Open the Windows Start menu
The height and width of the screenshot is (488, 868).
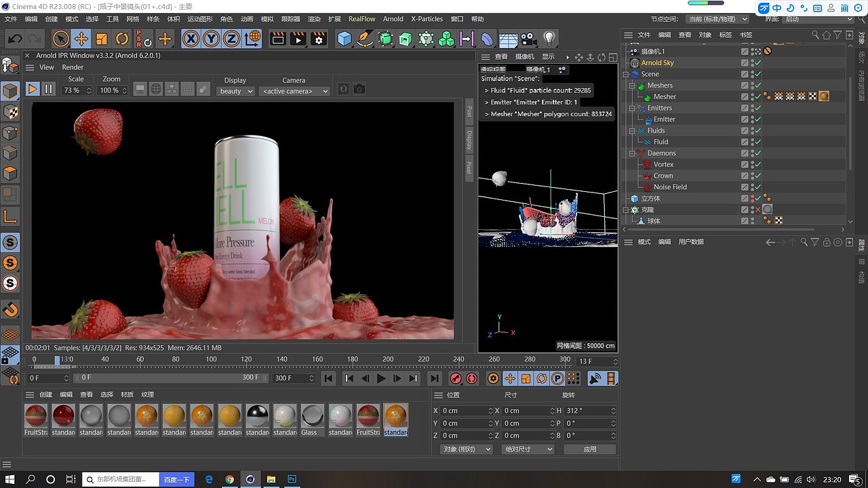(11, 479)
